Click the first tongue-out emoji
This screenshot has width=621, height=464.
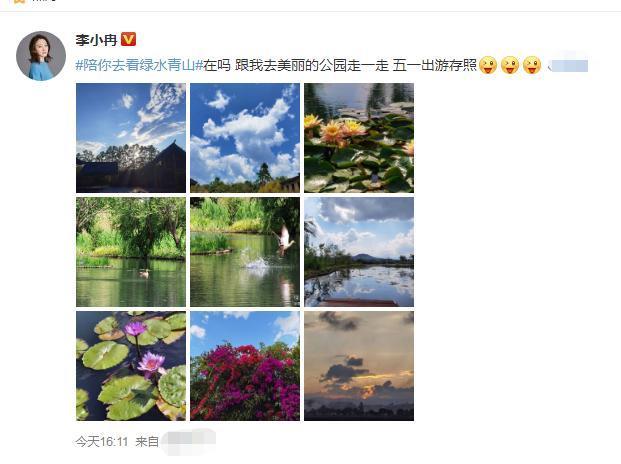[x=488, y=65]
